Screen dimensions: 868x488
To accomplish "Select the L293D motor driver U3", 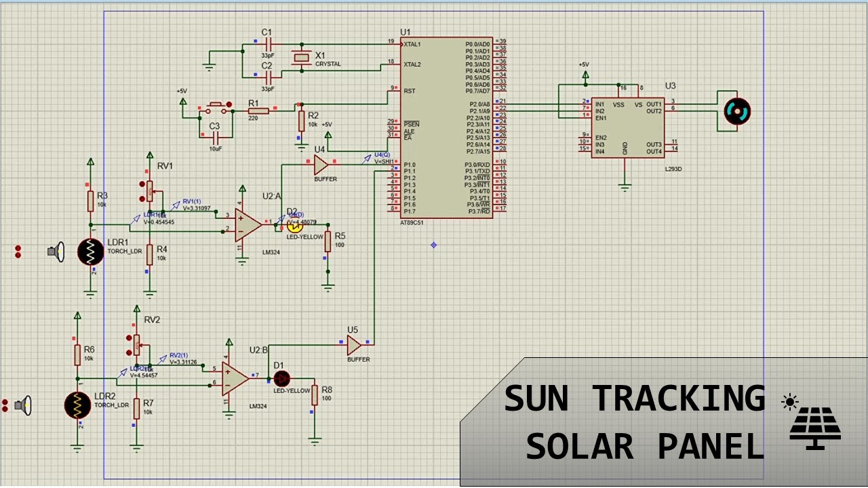I will (x=627, y=128).
